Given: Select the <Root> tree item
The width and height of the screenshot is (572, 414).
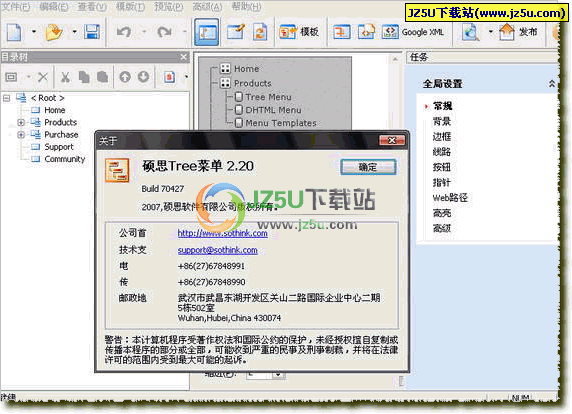Looking at the screenshot, I should pos(47,98).
